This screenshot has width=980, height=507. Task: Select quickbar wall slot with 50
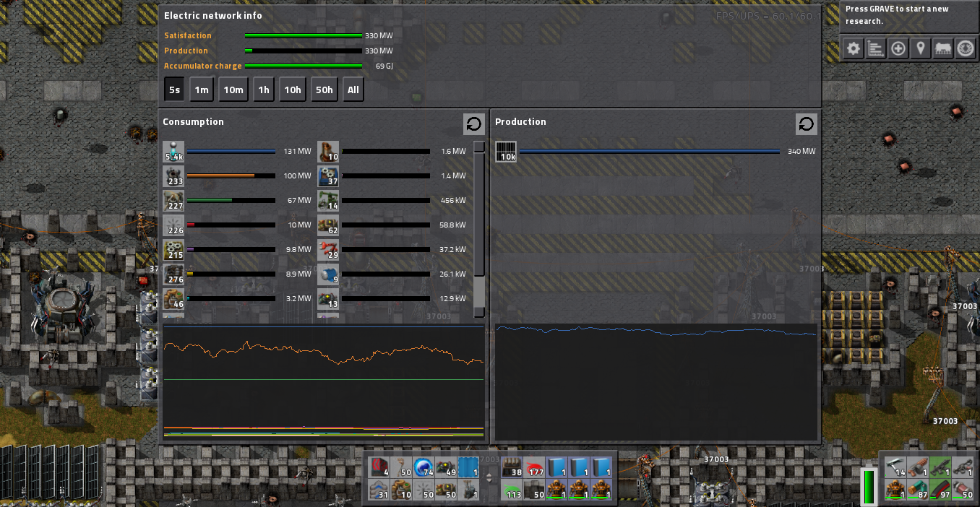(x=535, y=490)
